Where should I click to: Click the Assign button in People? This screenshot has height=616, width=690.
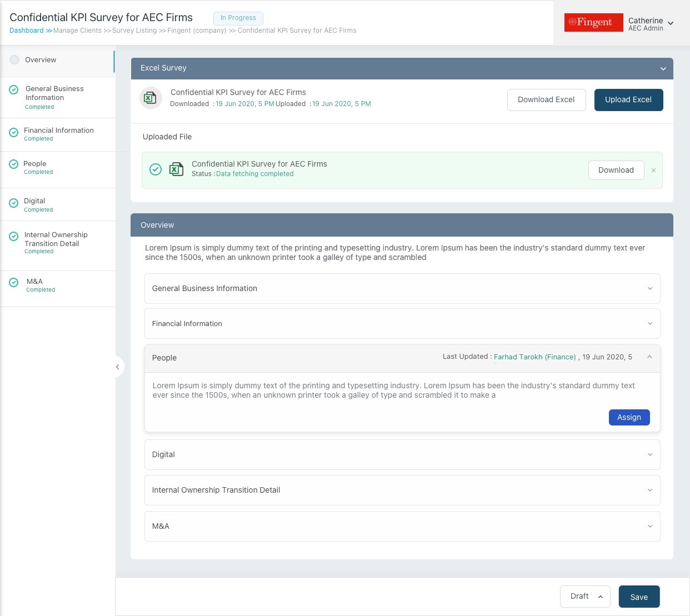[x=629, y=417]
